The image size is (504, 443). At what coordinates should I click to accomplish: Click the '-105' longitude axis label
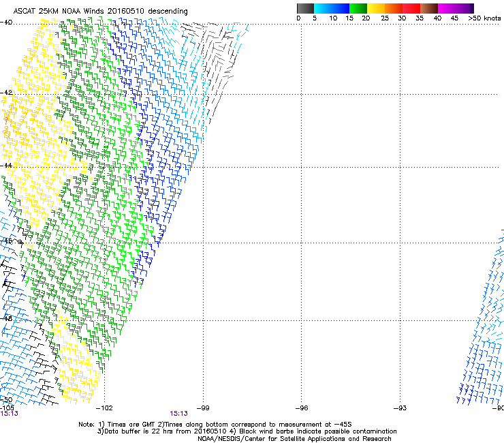coord(7,408)
